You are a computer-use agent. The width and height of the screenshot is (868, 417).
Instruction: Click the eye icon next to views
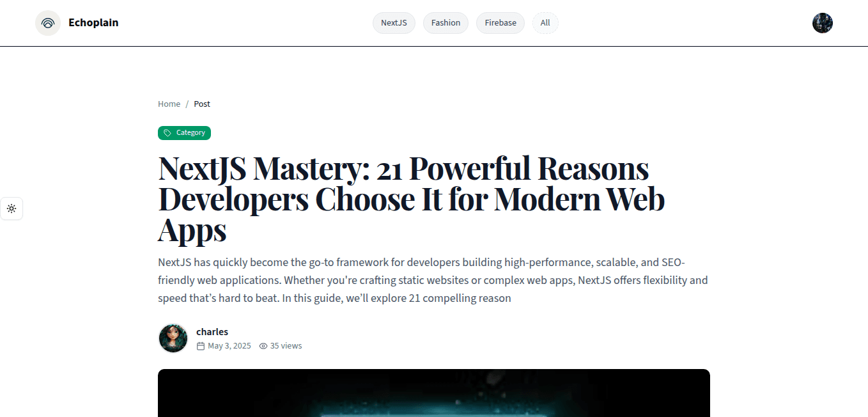(263, 346)
